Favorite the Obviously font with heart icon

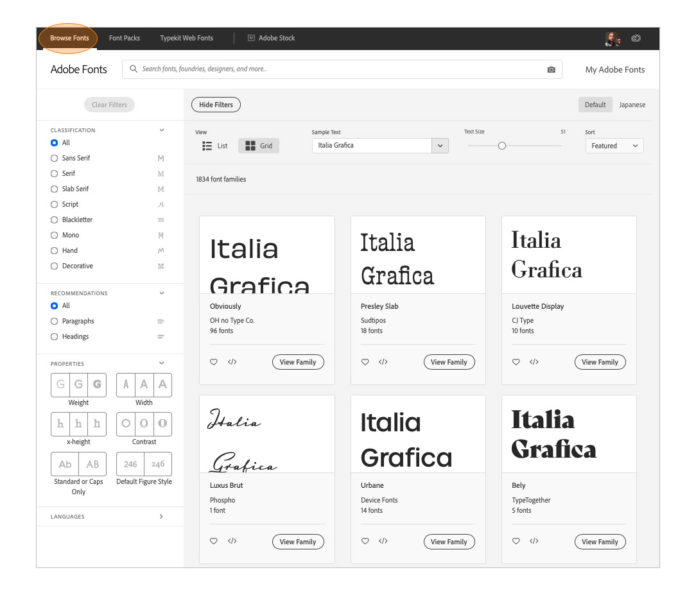[x=213, y=362]
